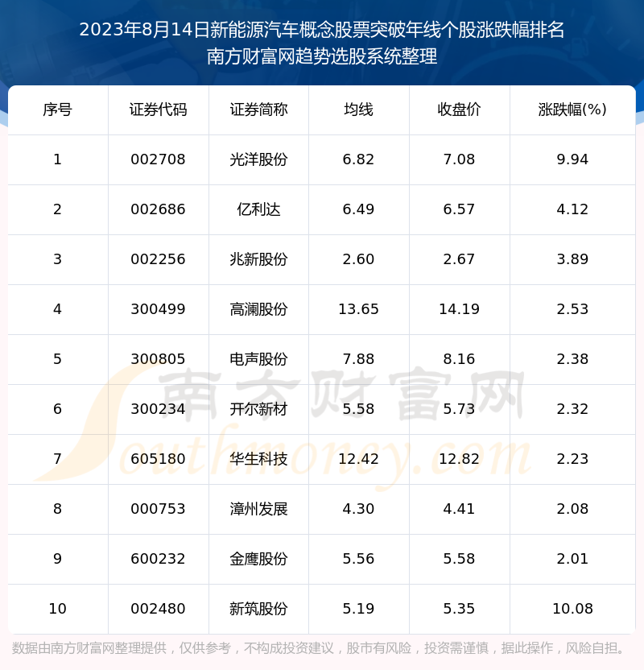Click 兆新股份 change value 3.89
Screen dimensions: 644x670
[572, 259]
